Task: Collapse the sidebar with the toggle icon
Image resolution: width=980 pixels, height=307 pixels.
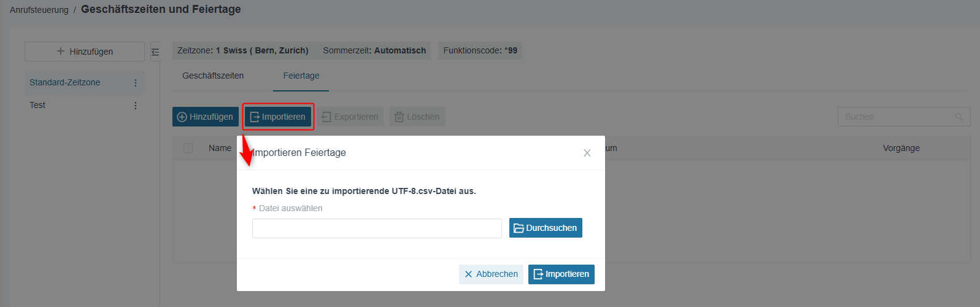Action: (155, 52)
